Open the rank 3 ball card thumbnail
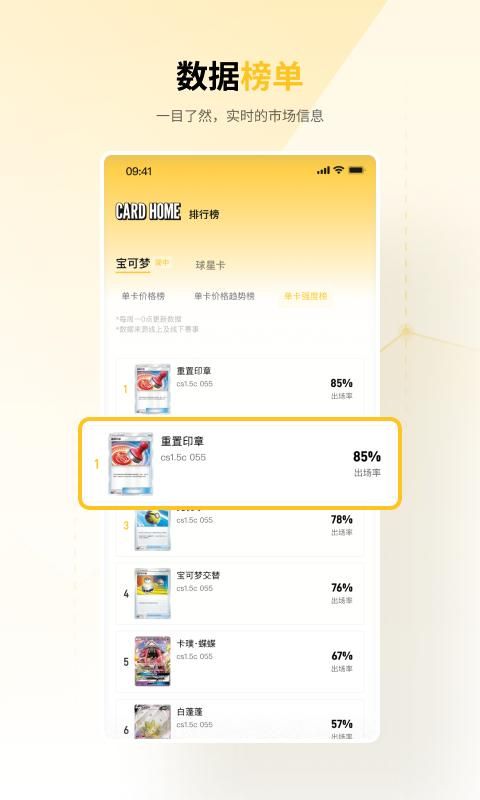This screenshot has width=480, height=800. pos(153,530)
